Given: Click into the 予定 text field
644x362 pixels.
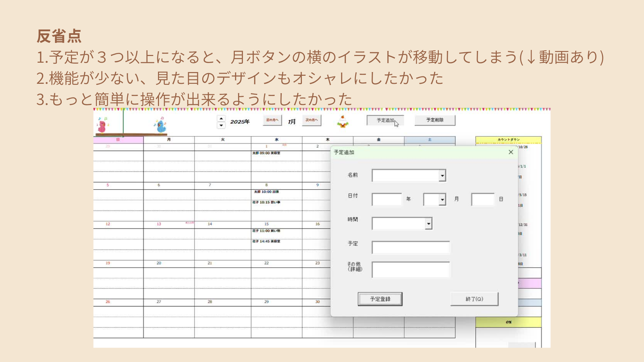Looking at the screenshot, I should (x=411, y=247).
